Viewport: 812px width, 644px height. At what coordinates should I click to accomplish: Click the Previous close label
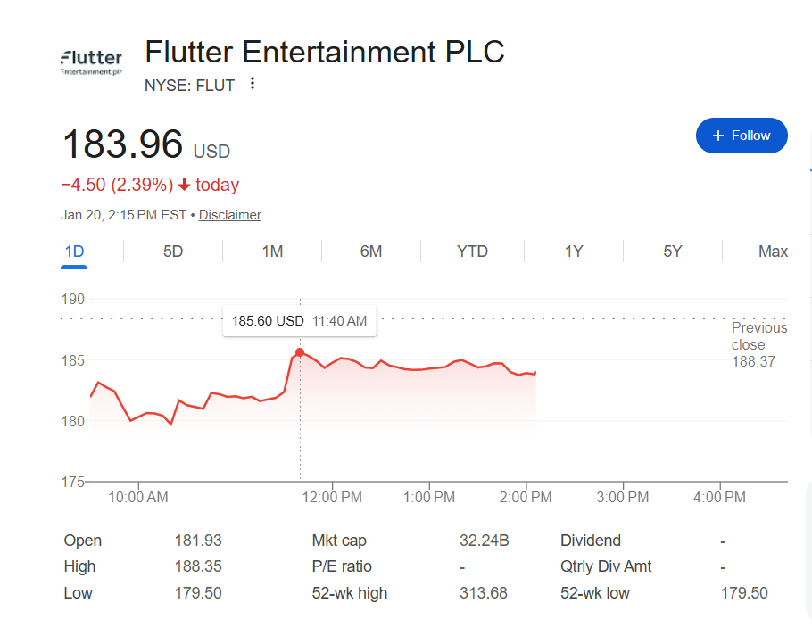[x=758, y=336]
